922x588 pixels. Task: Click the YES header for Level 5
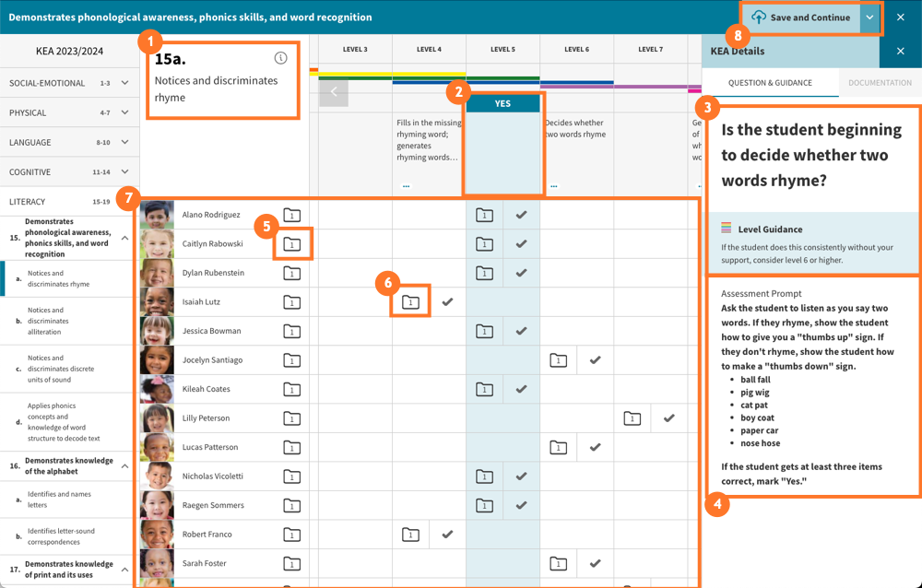[502, 103]
